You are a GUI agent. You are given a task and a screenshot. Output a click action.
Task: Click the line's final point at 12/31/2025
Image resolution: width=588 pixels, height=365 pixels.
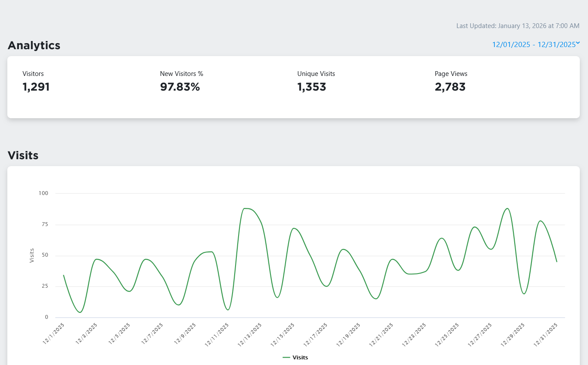[x=557, y=261]
